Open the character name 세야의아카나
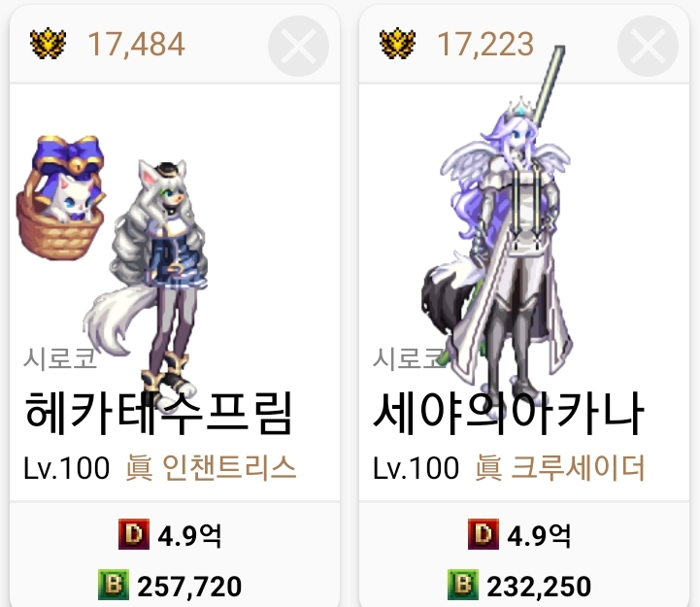Screen dimensions: 700x607 click(x=509, y=413)
